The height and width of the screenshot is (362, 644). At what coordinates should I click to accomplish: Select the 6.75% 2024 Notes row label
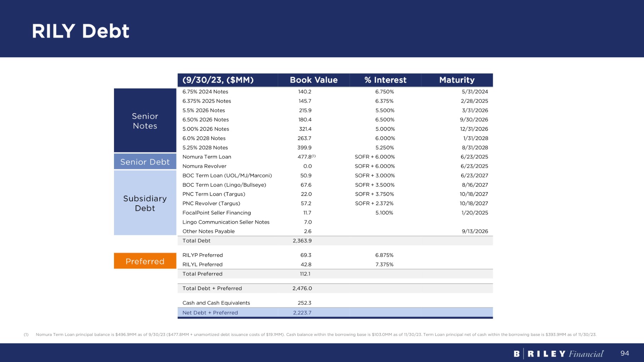tap(205, 92)
